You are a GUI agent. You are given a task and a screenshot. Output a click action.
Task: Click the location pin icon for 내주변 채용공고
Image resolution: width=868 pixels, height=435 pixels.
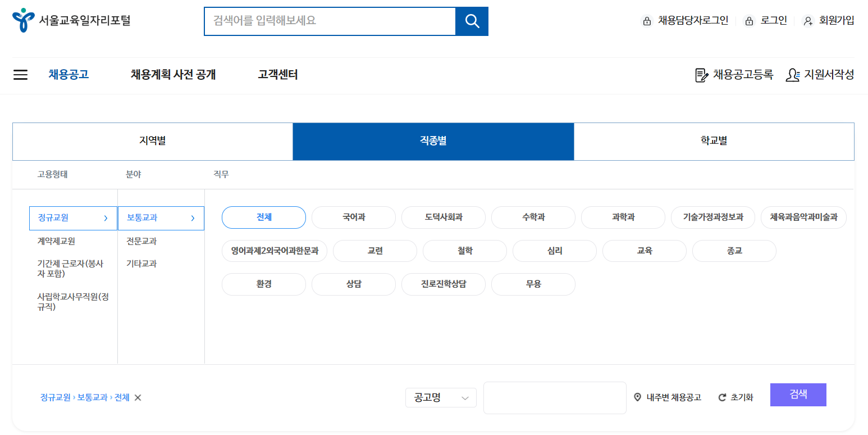(638, 397)
